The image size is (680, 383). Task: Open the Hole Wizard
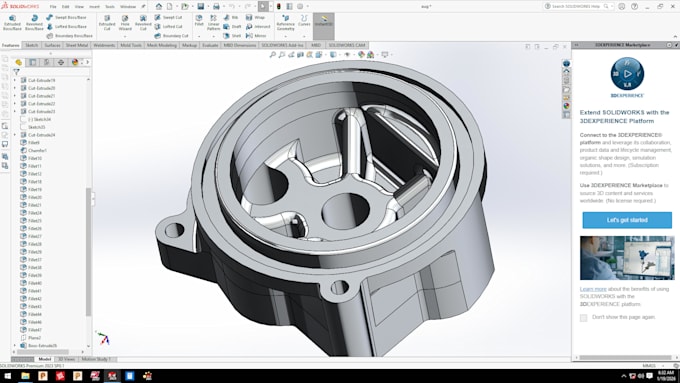point(125,23)
